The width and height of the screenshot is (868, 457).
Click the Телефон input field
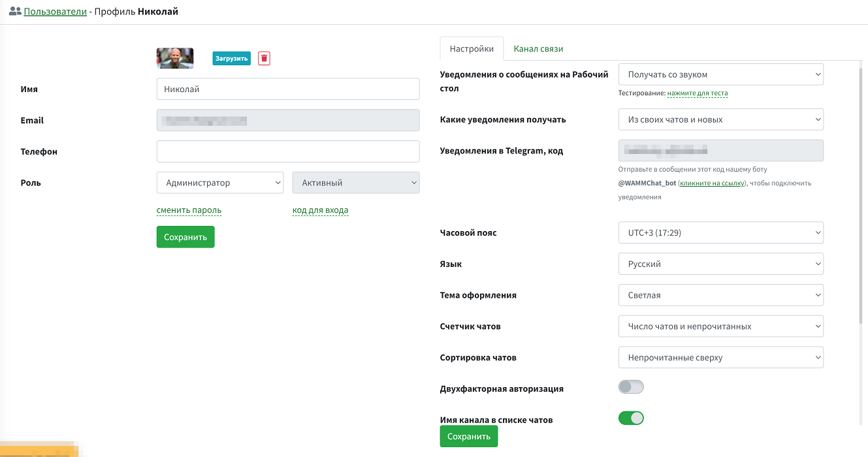coord(288,151)
